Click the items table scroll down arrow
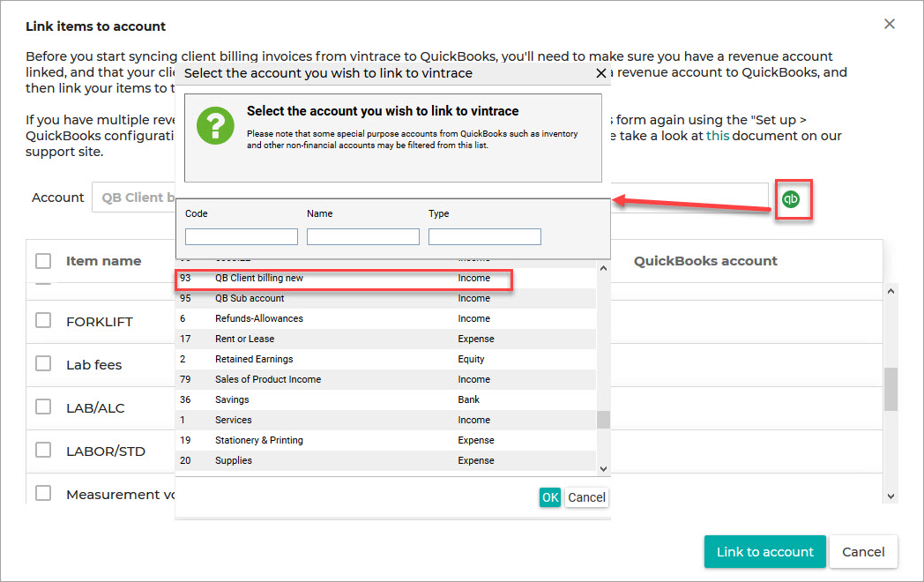The image size is (924, 582). pyautogui.click(x=891, y=496)
